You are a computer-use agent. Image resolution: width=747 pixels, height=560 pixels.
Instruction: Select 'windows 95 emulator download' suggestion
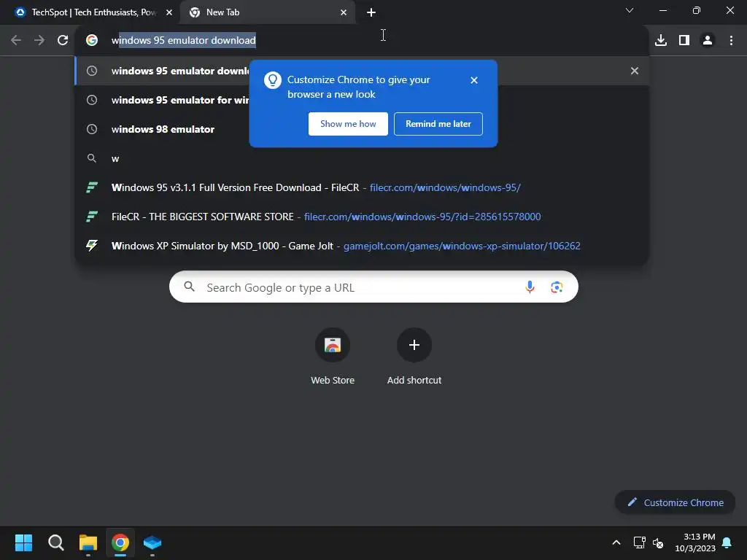click(362, 71)
